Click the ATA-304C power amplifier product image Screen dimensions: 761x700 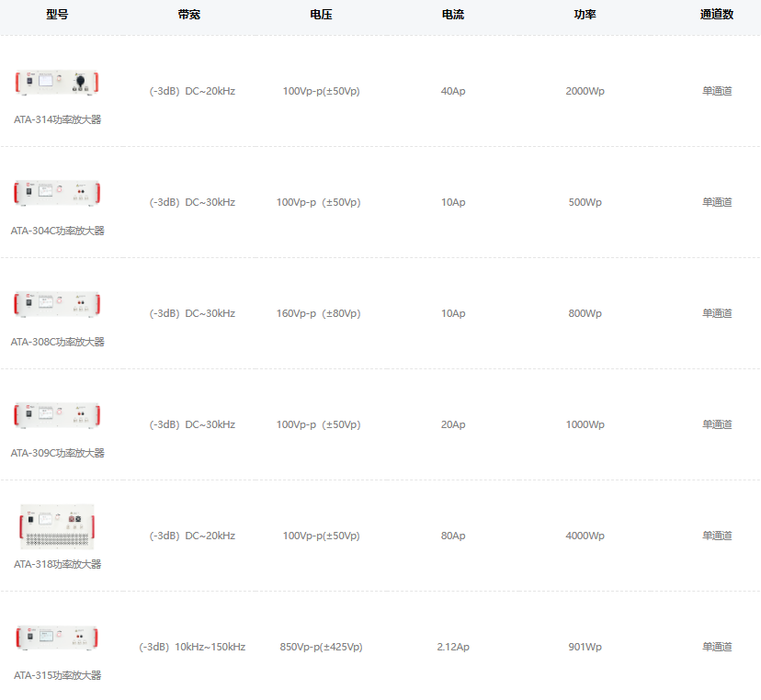pyautogui.click(x=57, y=193)
